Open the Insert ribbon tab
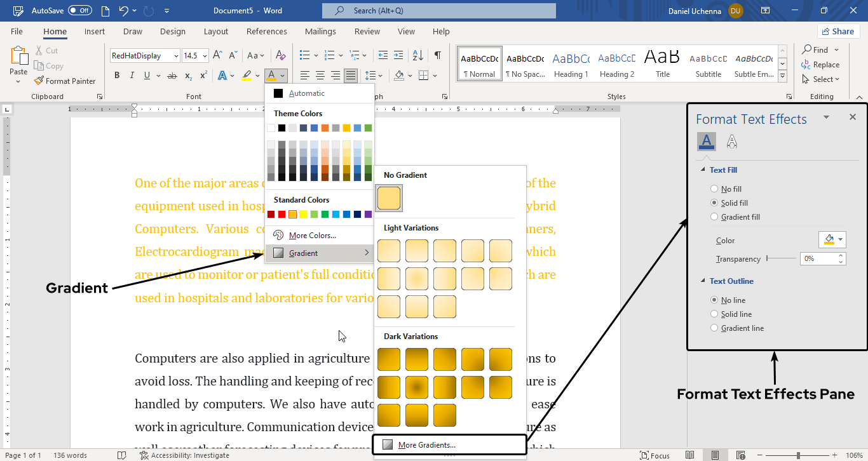This screenshot has width=868, height=461. 95,32
